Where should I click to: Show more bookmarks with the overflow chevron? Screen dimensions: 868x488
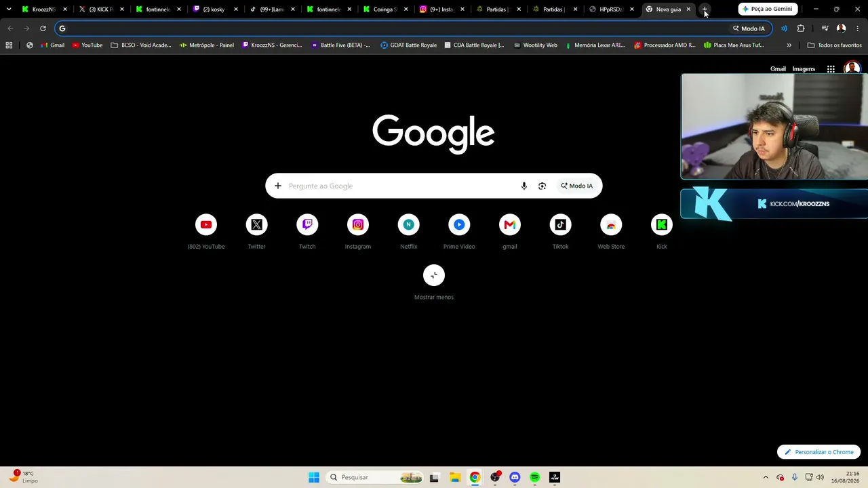click(789, 45)
